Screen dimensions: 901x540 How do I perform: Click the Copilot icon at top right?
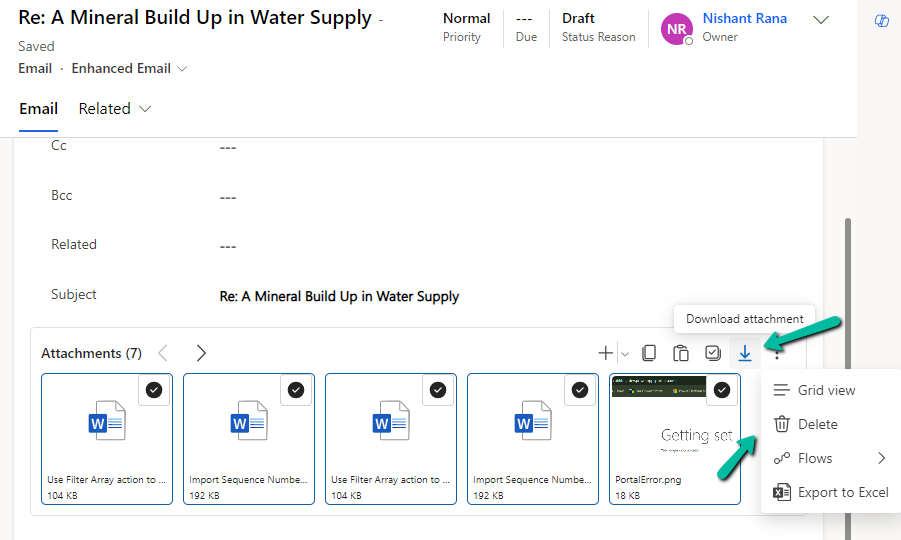click(882, 21)
